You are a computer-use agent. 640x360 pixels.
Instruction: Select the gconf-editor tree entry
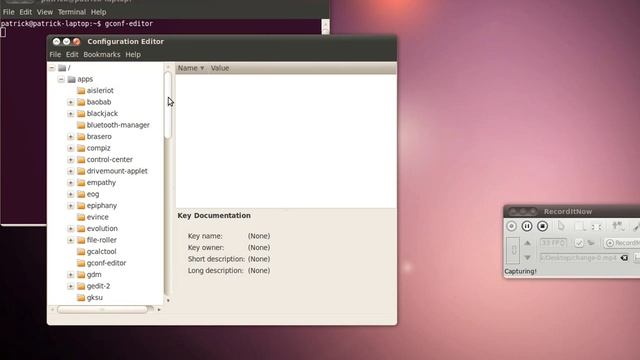[106, 263]
